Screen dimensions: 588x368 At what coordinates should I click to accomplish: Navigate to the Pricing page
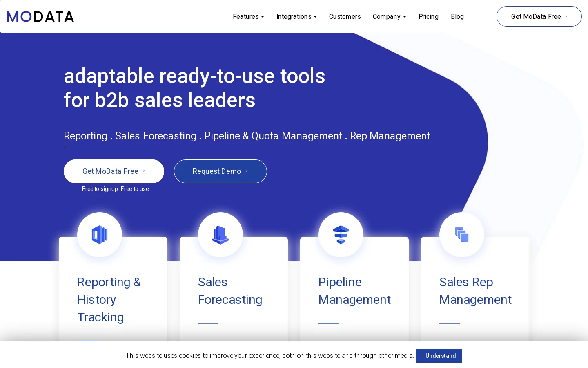click(428, 17)
